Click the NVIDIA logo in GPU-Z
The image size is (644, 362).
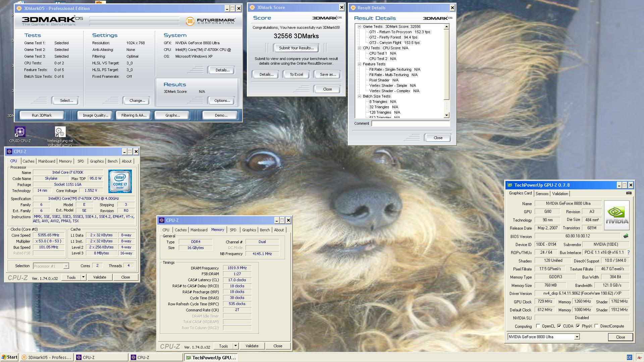[616, 215]
